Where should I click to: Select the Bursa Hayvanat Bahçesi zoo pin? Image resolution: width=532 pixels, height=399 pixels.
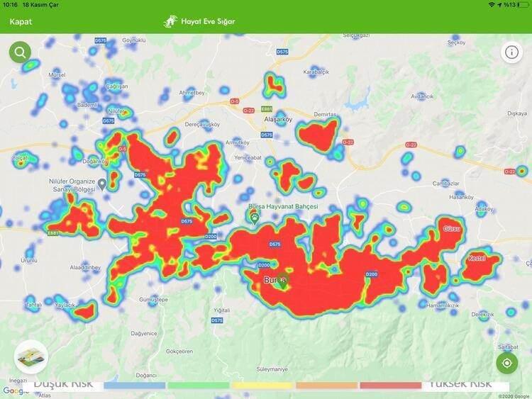tap(254, 216)
